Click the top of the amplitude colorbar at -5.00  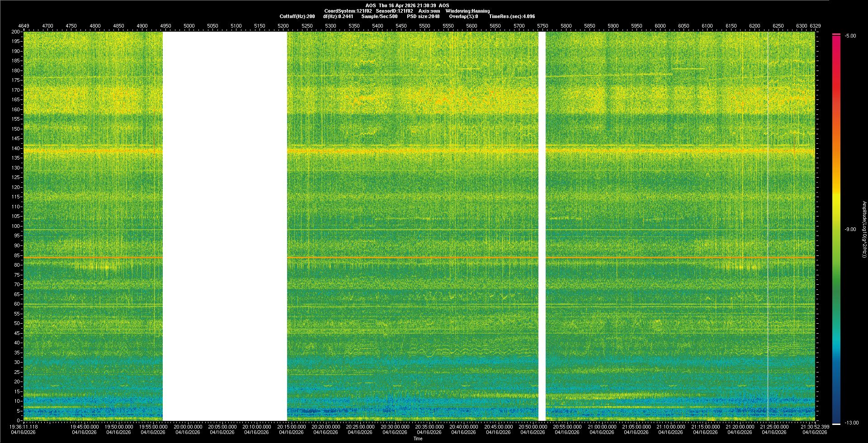tap(836, 35)
